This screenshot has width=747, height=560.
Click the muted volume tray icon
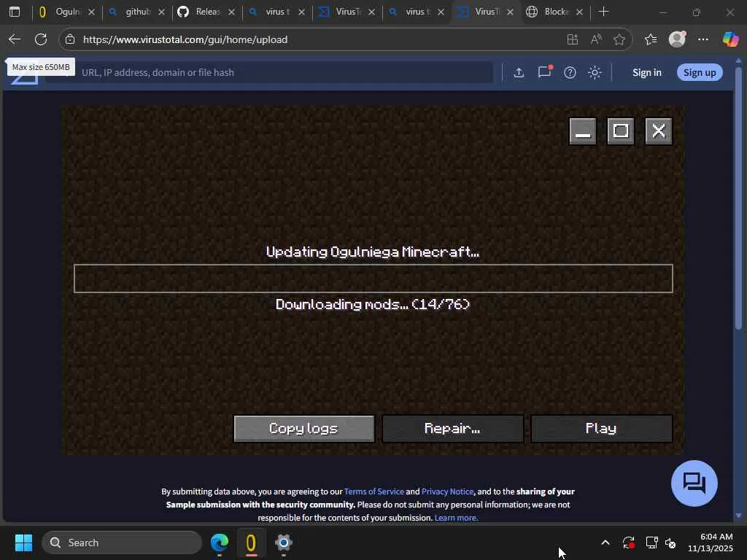click(x=670, y=542)
